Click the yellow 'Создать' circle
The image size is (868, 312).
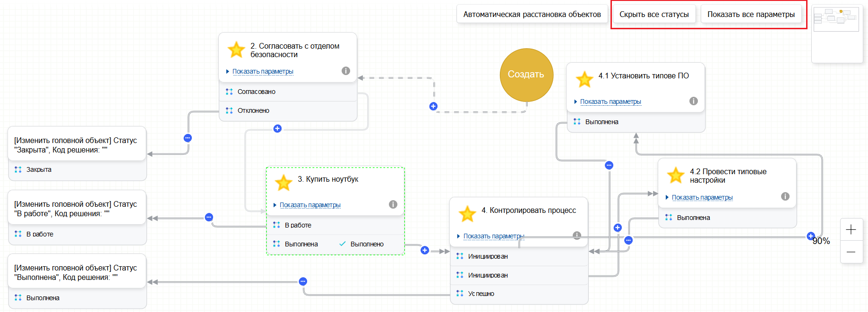pos(526,75)
